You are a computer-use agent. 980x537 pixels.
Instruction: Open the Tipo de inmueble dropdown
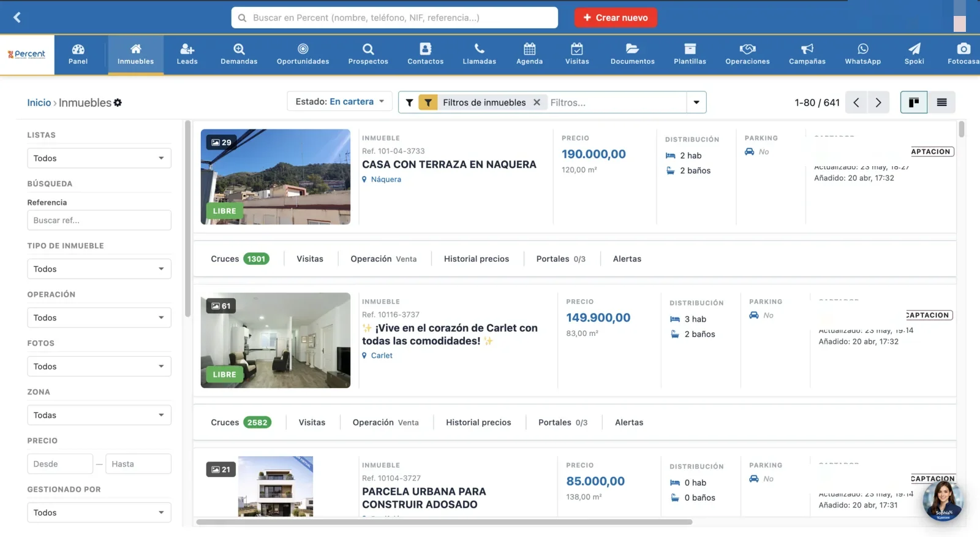(x=99, y=269)
